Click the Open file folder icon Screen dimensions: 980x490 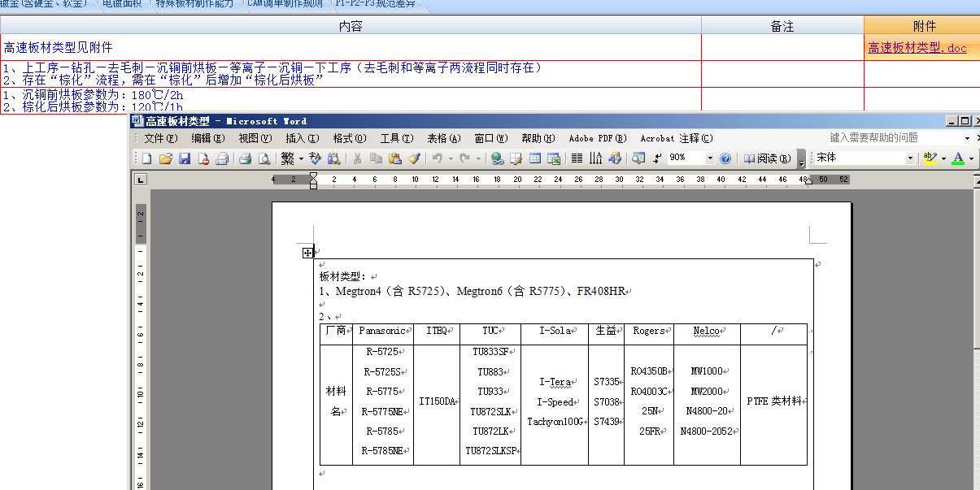tap(165, 158)
